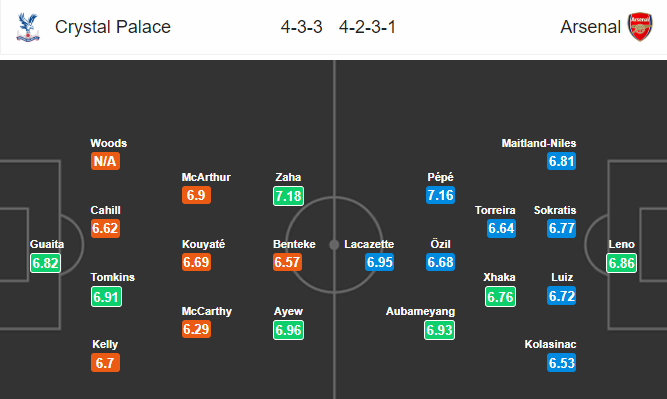Select Aubameyang's 6.93 rating badge
The width and height of the screenshot is (667, 399).
pos(439,330)
